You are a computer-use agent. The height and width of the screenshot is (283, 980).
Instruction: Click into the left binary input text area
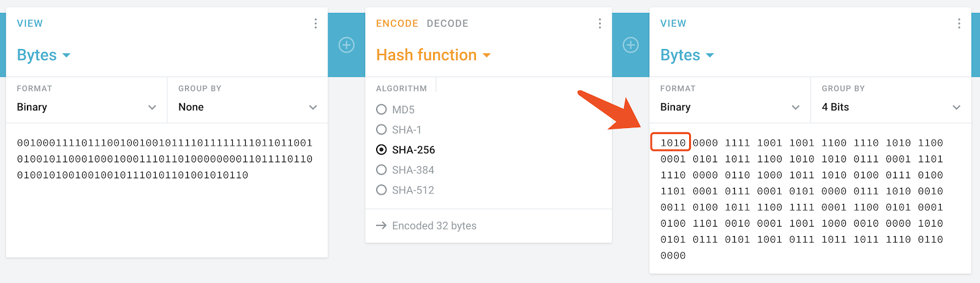click(x=167, y=190)
